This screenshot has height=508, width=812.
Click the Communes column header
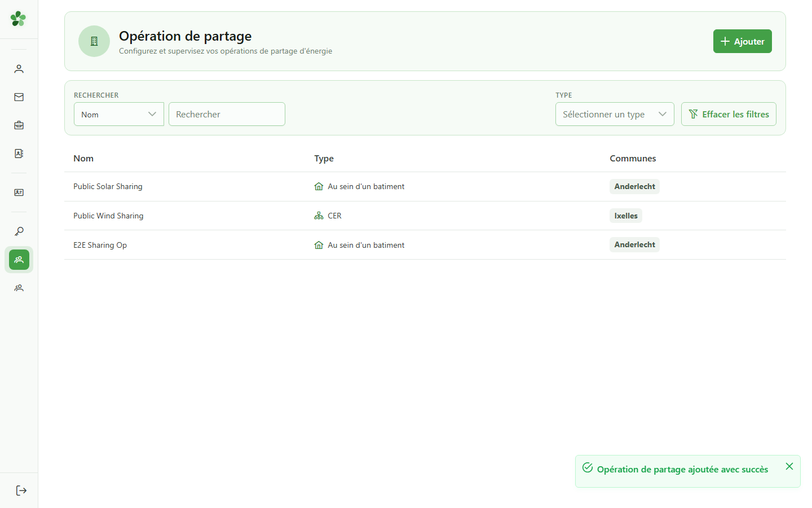633,159
